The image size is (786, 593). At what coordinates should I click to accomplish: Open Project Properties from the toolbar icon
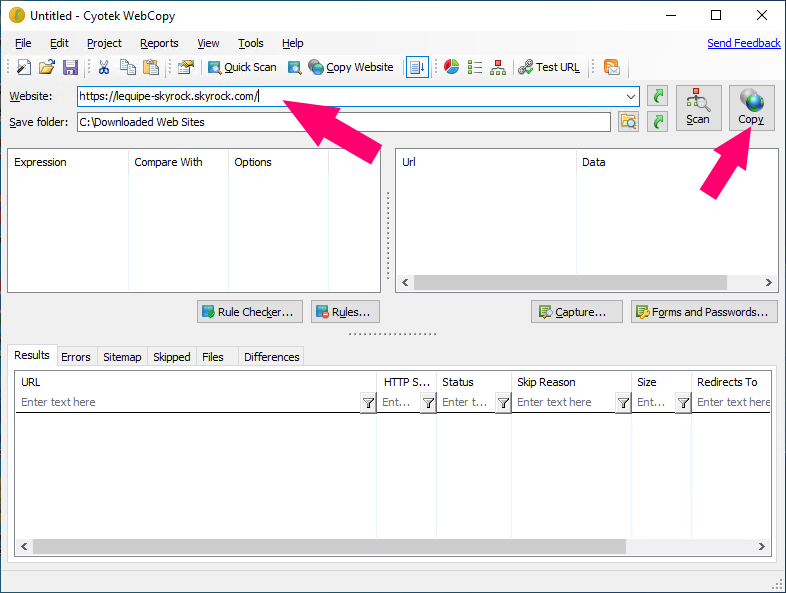[x=186, y=67]
